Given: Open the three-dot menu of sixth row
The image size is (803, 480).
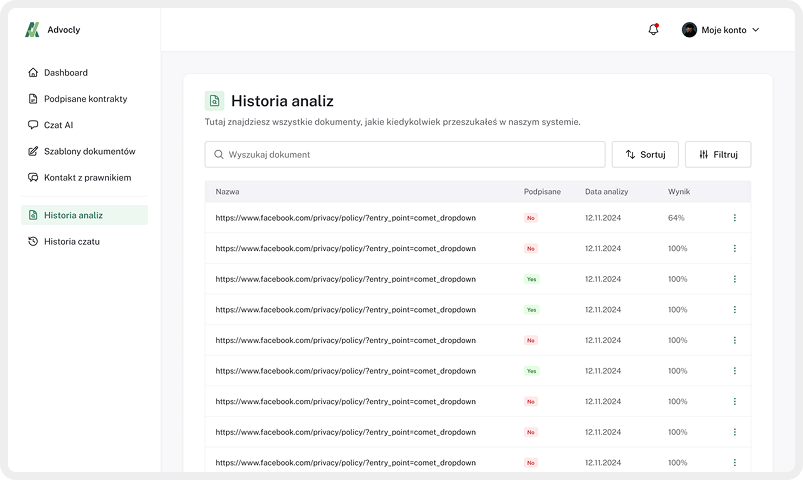Looking at the screenshot, I should (735, 371).
